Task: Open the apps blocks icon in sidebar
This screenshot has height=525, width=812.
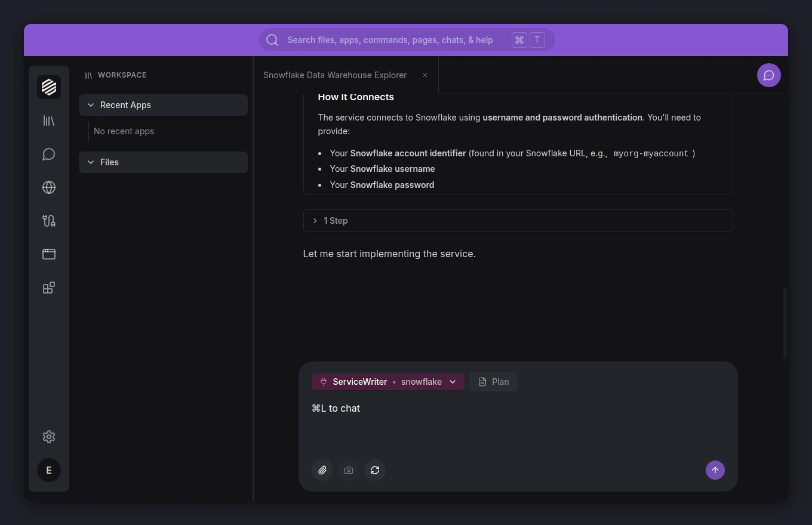Action: (49, 288)
